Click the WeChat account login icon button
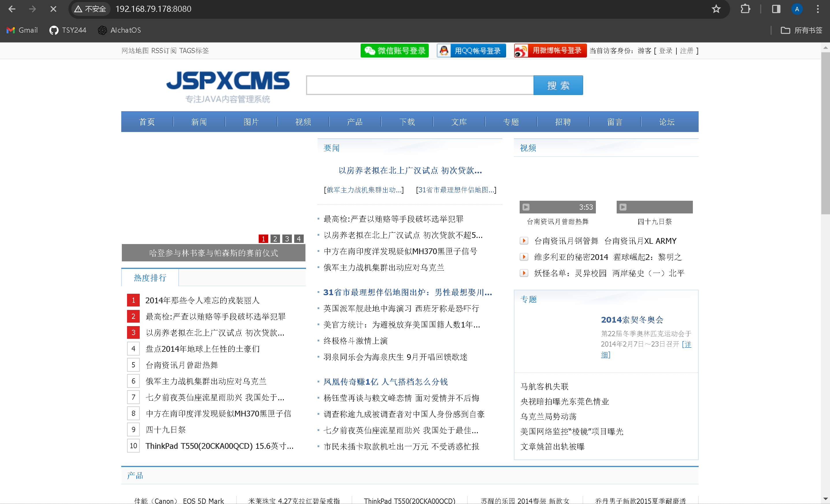The width and height of the screenshot is (830, 504). pos(394,51)
